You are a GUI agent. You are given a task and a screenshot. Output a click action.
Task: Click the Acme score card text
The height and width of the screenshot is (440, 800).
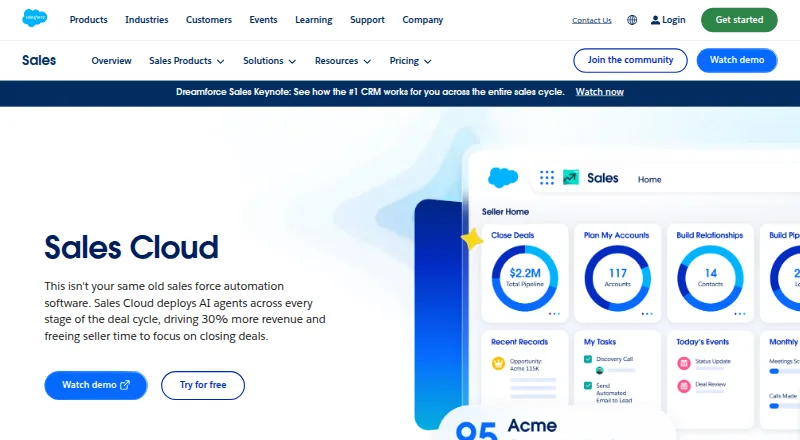[532, 425]
